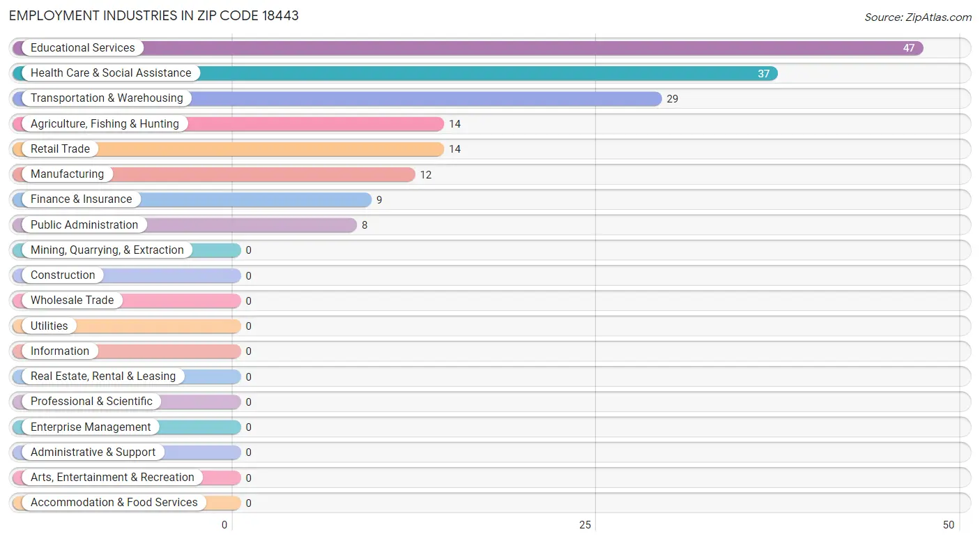Select the Public Administration label
Viewport: 980px width, 541px height.
click(x=84, y=225)
